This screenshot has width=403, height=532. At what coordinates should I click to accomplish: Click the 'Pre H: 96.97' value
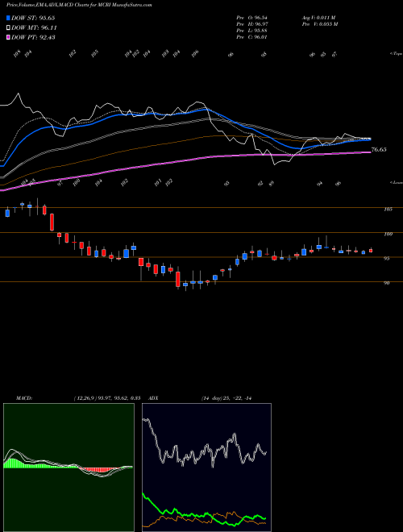point(252,24)
